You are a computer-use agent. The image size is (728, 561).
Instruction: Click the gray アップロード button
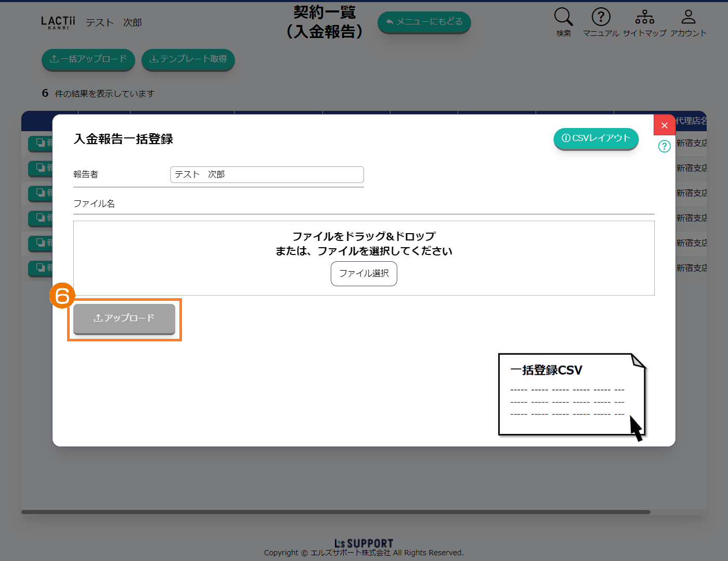coord(124,318)
